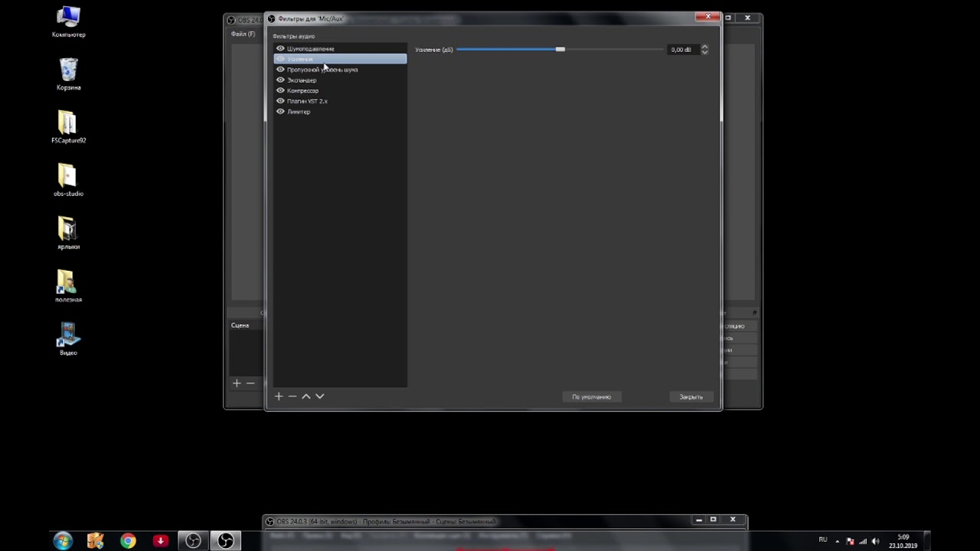980x551 pixels.
Task: Select the Компрессор filter name
Action: point(302,90)
